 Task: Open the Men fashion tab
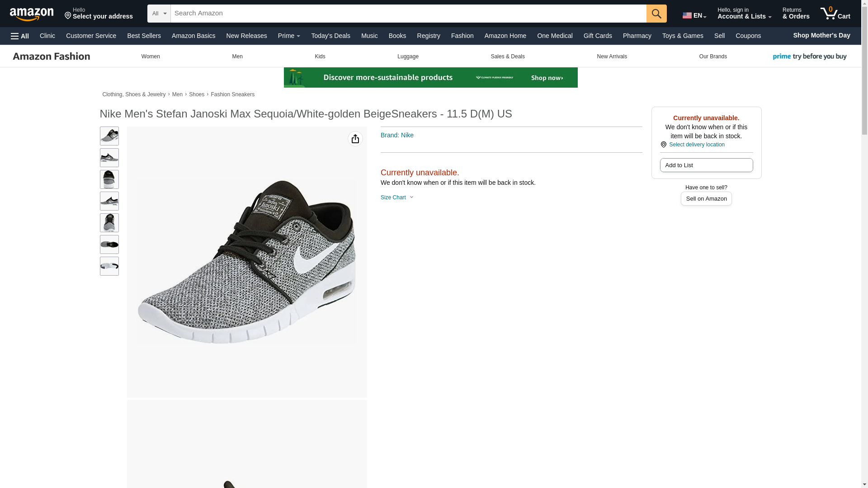237,56
